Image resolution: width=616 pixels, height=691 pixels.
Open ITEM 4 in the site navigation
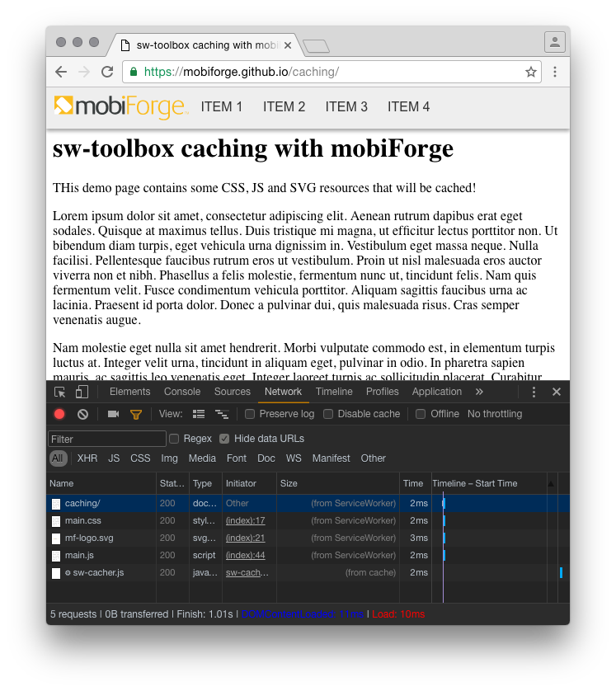(x=408, y=106)
